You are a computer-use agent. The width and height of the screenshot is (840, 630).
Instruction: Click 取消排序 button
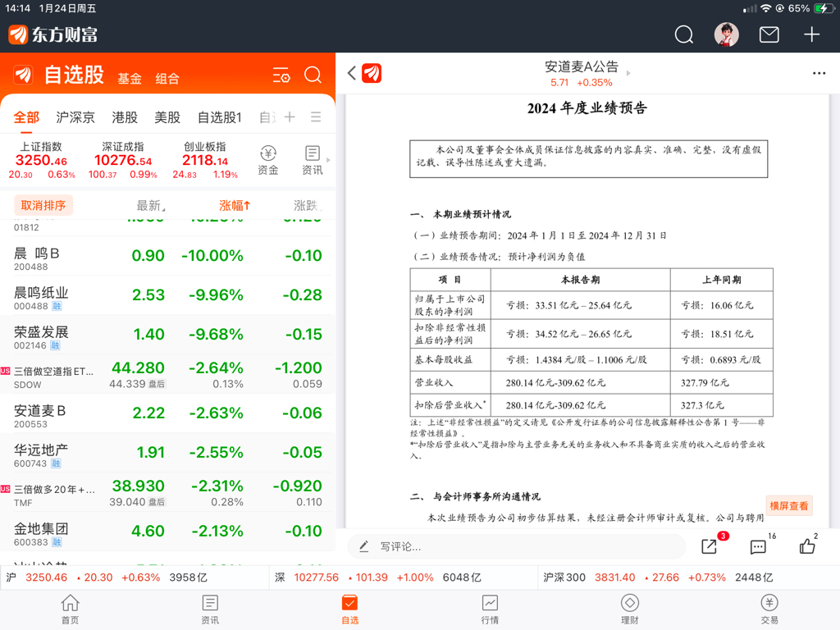(x=43, y=205)
